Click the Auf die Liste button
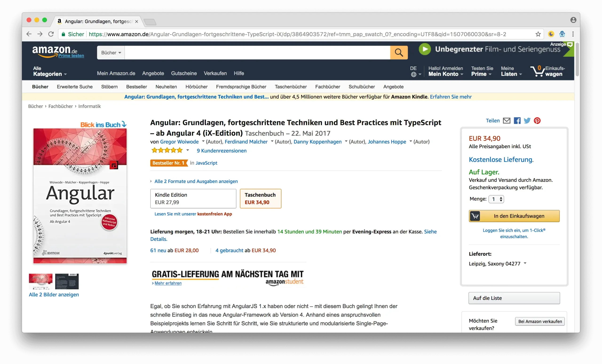Viewport: 602px width, 364px height. pyautogui.click(x=514, y=298)
